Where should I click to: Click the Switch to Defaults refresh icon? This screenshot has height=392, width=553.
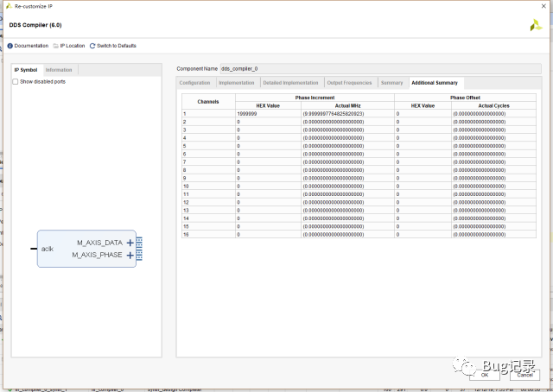(x=92, y=46)
